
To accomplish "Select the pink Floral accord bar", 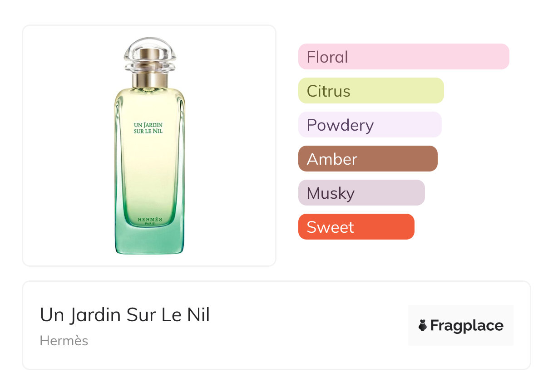I will point(404,57).
